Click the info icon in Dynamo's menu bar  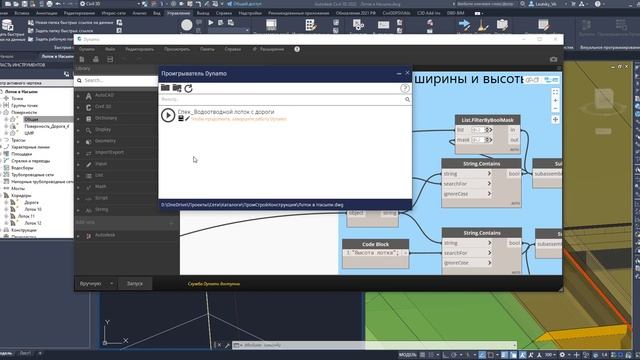coord(297,49)
